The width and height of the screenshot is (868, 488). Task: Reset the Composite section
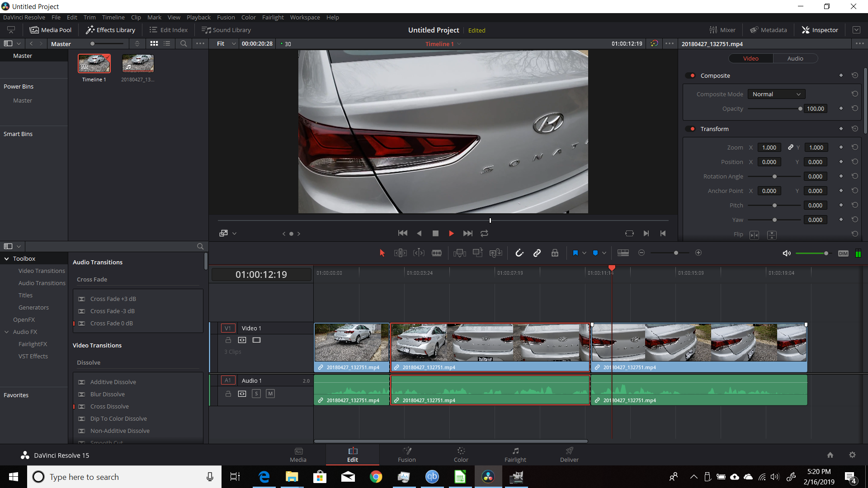[x=854, y=75]
